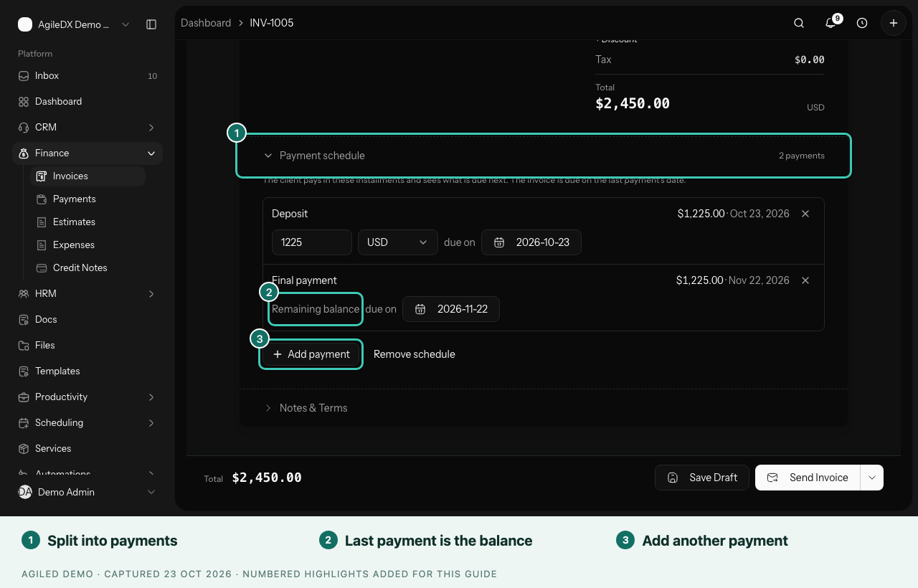Open Services in the sidebar

click(87, 449)
